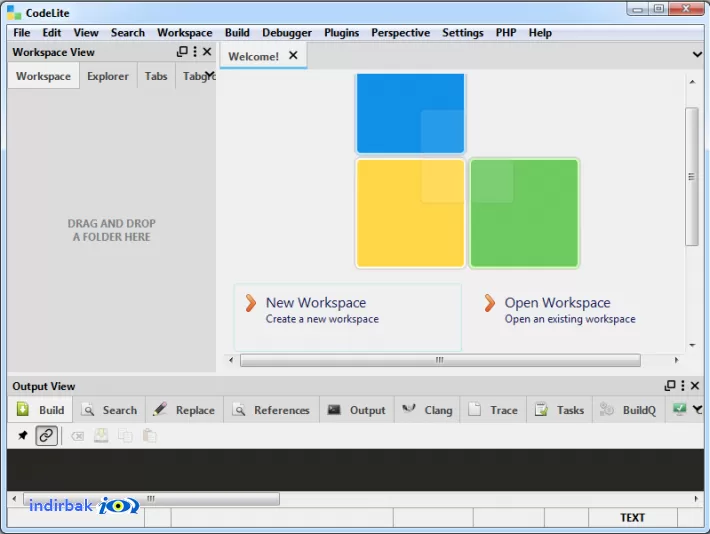The image size is (710, 534).
Task: Open the Help menu
Action: pos(540,33)
